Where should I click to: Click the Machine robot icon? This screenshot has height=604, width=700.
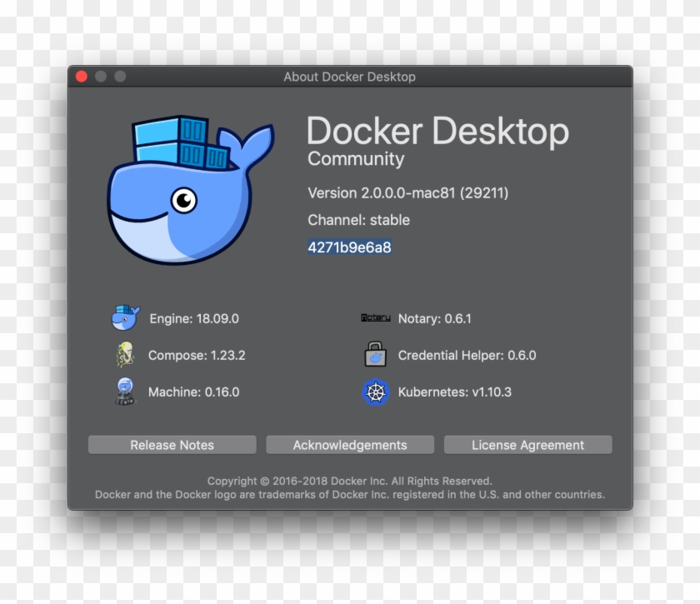coord(125,392)
